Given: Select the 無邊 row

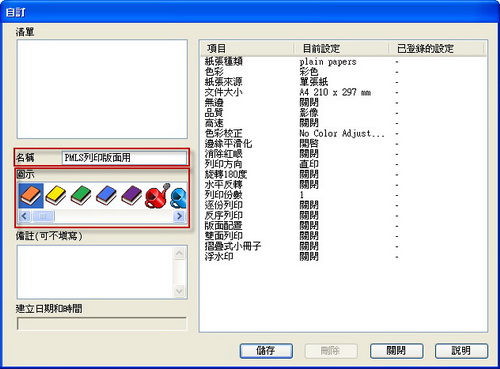Looking at the screenshot, I should [x=343, y=103].
